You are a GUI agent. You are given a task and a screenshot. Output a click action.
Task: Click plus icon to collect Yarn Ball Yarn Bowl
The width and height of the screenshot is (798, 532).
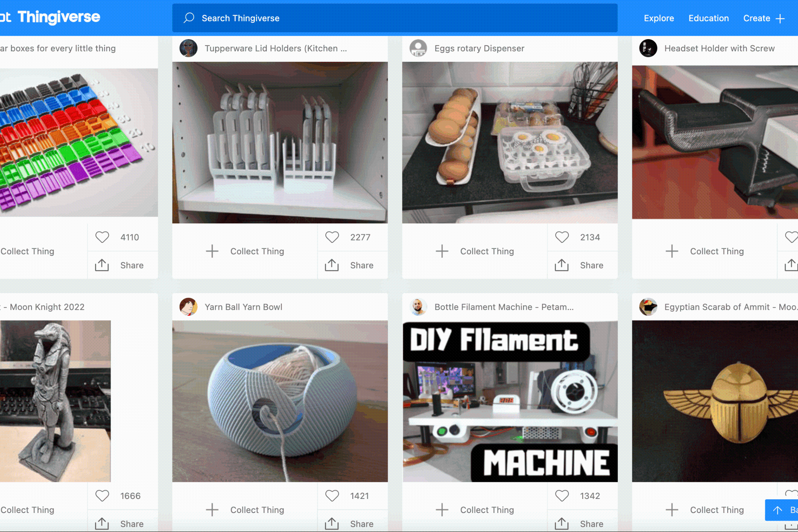pos(212,510)
